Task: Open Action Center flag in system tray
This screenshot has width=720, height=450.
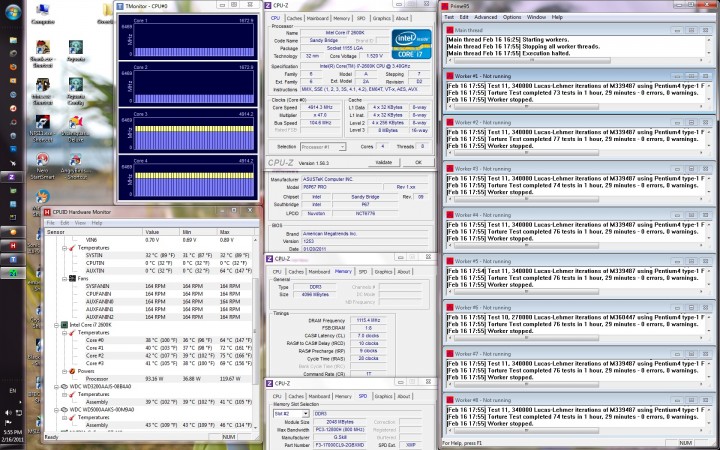Action: (x=8, y=422)
